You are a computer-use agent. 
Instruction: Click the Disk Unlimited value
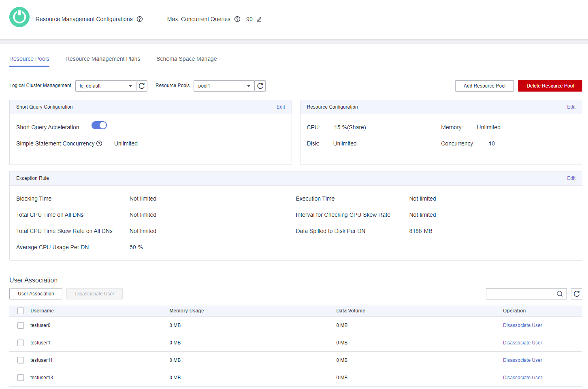pyautogui.click(x=345, y=143)
